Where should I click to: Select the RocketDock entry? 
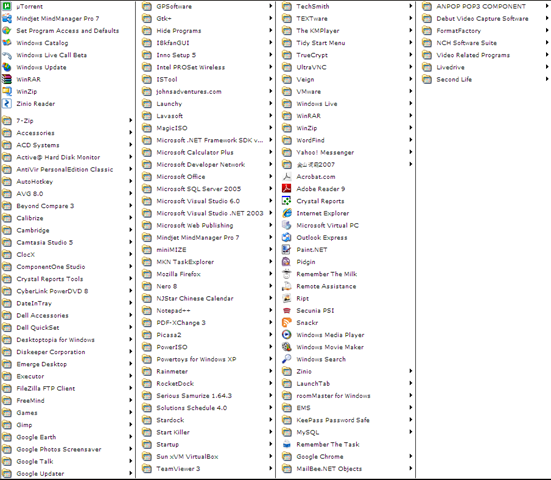tap(208, 383)
